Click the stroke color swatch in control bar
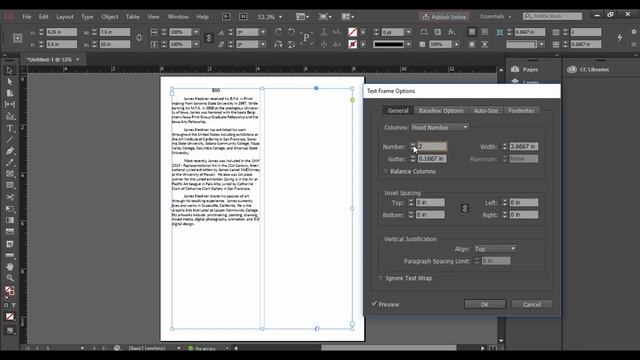 point(353,44)
